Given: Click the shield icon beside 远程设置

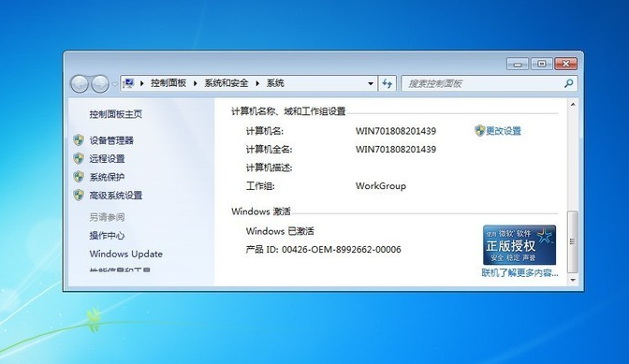Looking at the screenshot, I should point(79,158).
